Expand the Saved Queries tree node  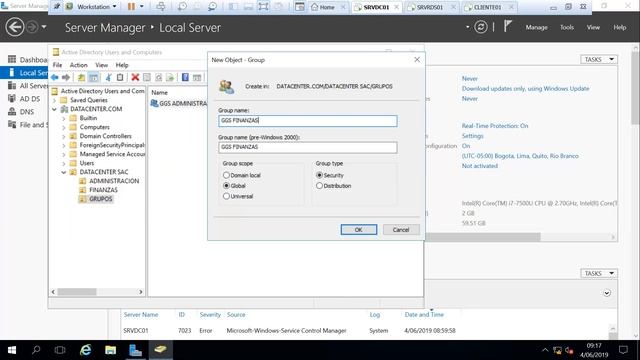[x=55, y=100]
